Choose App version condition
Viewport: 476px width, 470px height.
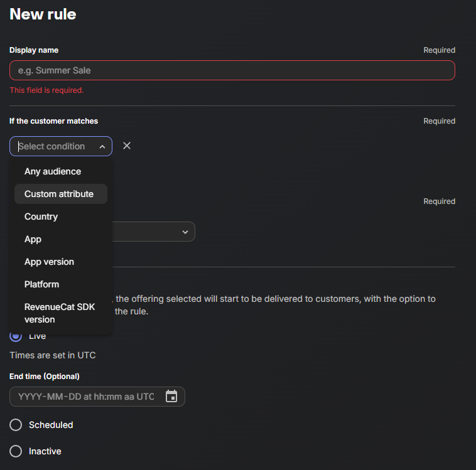(x=61, y=262)
